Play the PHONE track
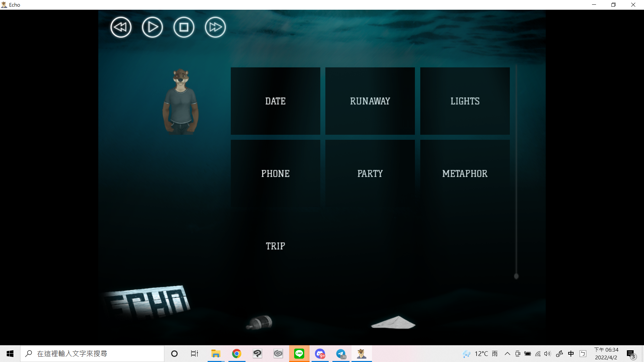The image size is (644, 362). click(x=275, y=174)
